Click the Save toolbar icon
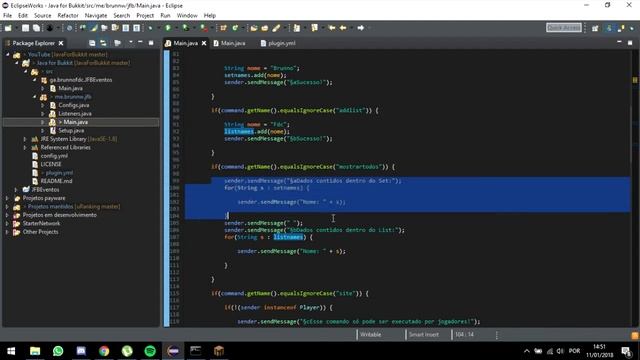 25,28
